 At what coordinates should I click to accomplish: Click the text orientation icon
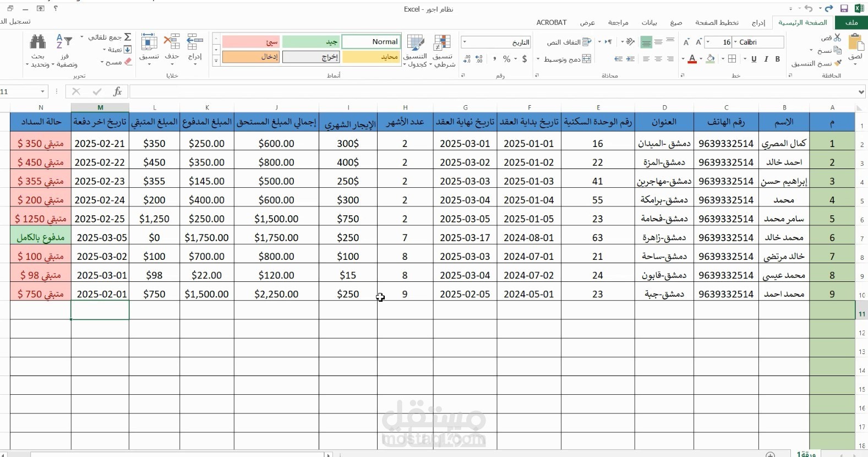tap(630, 42)
